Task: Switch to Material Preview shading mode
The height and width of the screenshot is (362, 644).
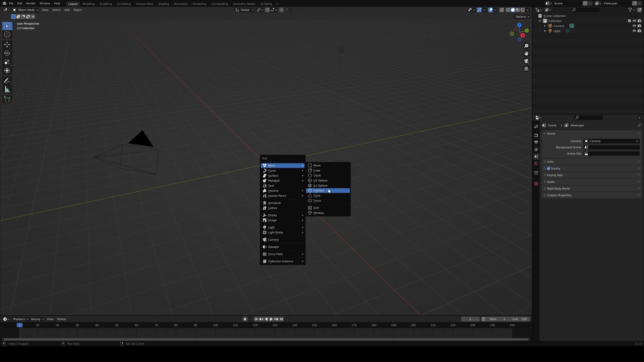Action: tap(517, 10)
